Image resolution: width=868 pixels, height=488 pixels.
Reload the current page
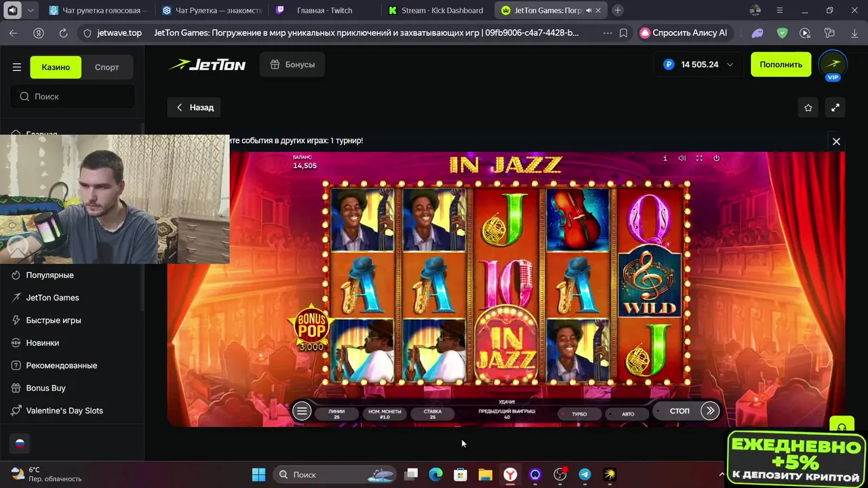(x=63, y=33)
